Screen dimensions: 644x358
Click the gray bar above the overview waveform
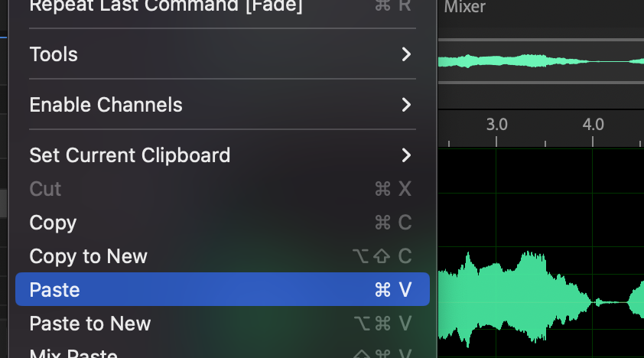(541, 40)
